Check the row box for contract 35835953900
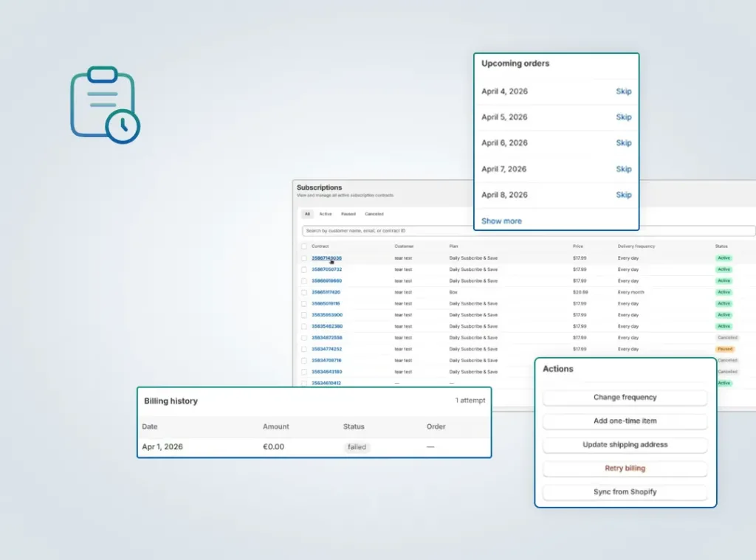The image size is (756, 560). point(303,315)
